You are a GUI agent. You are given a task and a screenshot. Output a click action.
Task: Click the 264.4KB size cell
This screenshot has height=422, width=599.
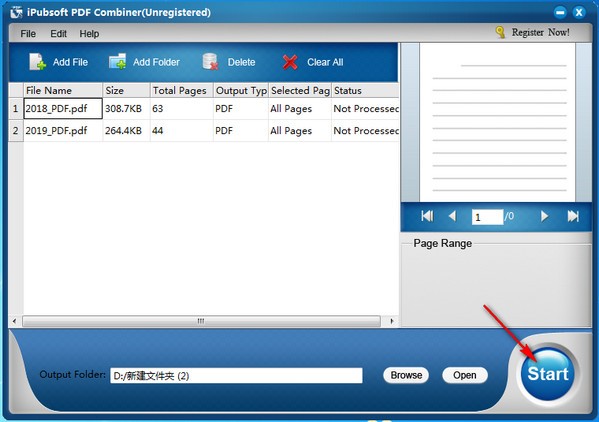click(x=126, y=131)
